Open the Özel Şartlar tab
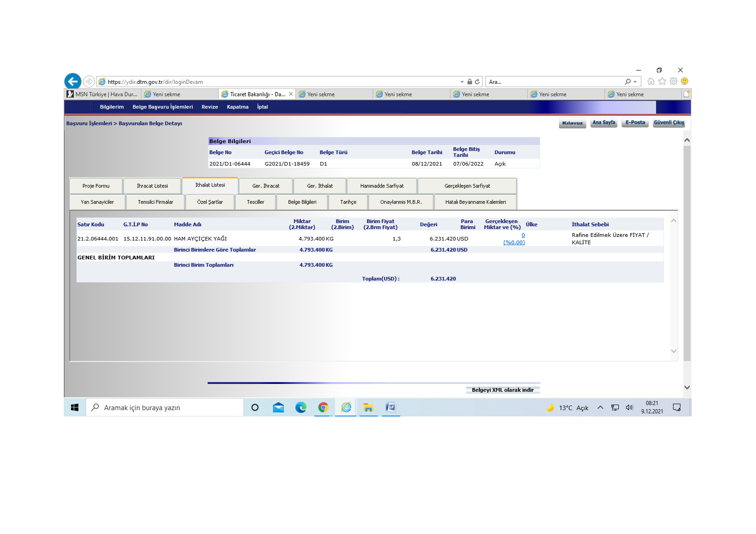Viewport: 756px width, 534px height. point(210,202)
